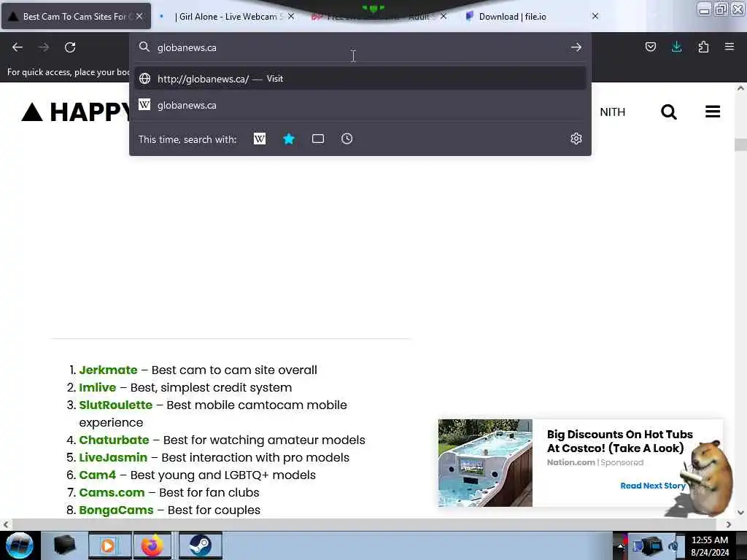Screen dimensions: 747x560
Task: Open the Cams.com link
Action: pos(112,493)
